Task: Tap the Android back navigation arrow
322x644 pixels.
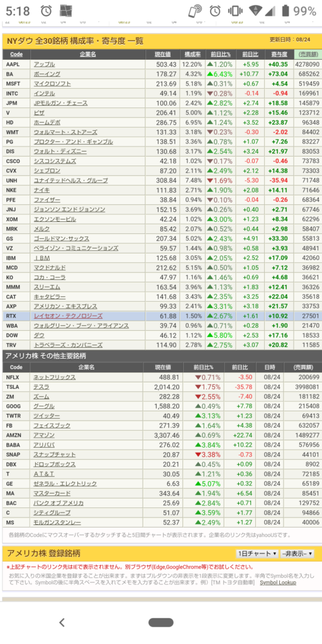Action: click(62, 622)
